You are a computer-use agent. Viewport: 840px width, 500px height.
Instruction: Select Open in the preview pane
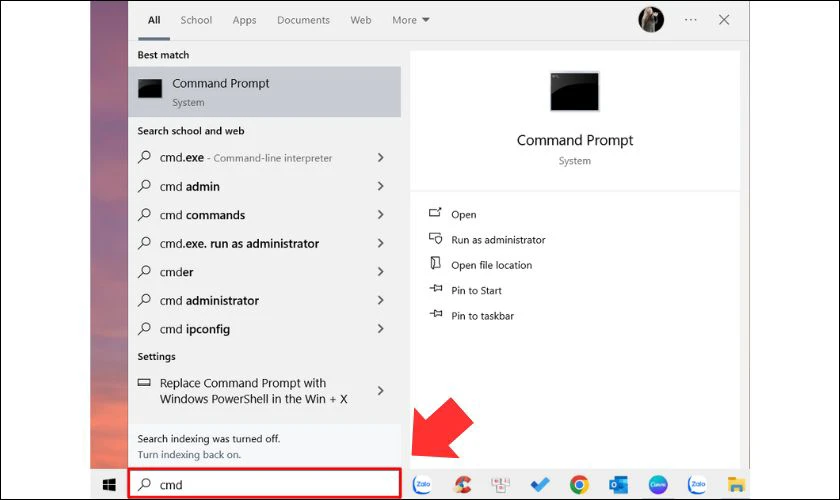coord(463,214)
